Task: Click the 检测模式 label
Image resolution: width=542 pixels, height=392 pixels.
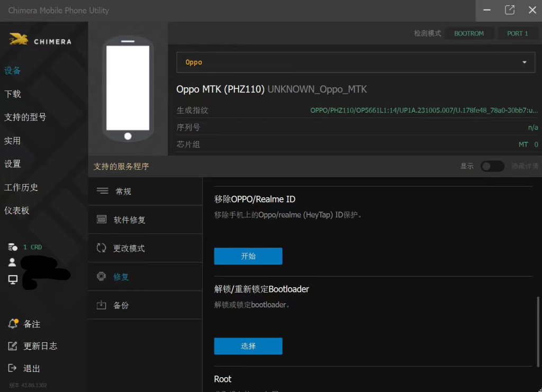Action: [x=428, y=33]
